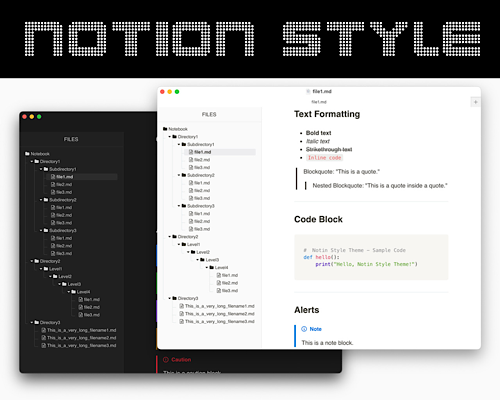
Task: Click the FILES panel header in light sidebar
Action: tap(209, 114)
